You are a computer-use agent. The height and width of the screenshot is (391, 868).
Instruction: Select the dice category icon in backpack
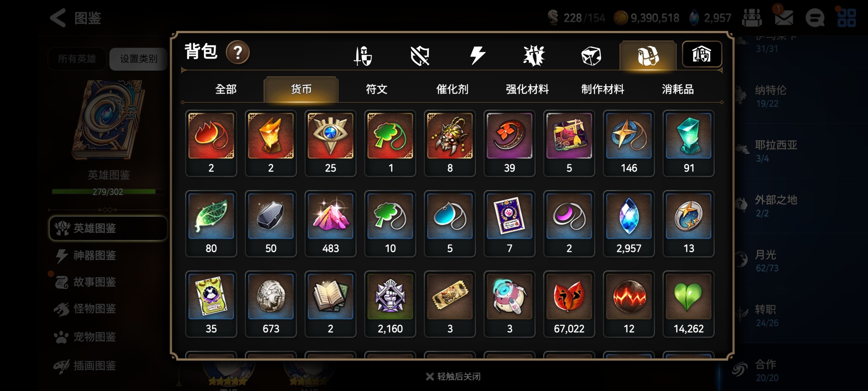591,56
